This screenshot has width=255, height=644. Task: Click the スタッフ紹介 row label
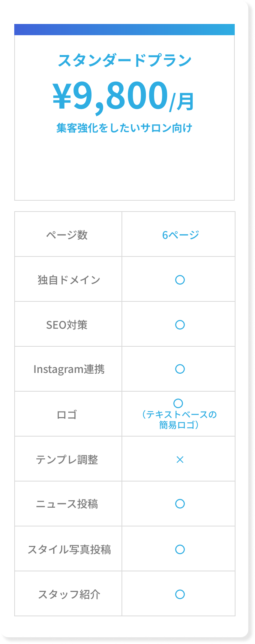coord(69,594)
